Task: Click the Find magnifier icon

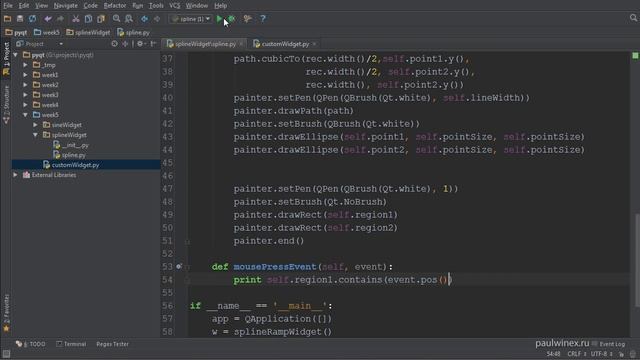Action: (x=116, y=19)
